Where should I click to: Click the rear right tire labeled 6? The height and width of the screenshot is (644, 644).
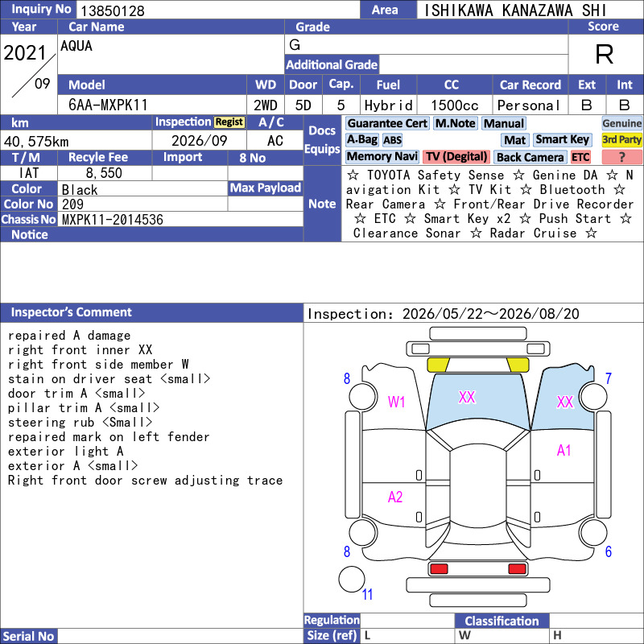[x=593, y=533]
